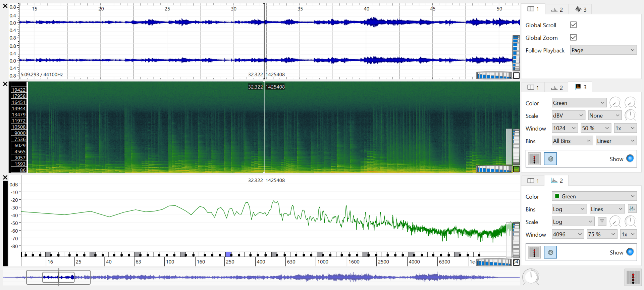Open the spectrum Window size dropdown 4096
The width and height of the screenshot is (644, 290).
[x=568, y=234]
